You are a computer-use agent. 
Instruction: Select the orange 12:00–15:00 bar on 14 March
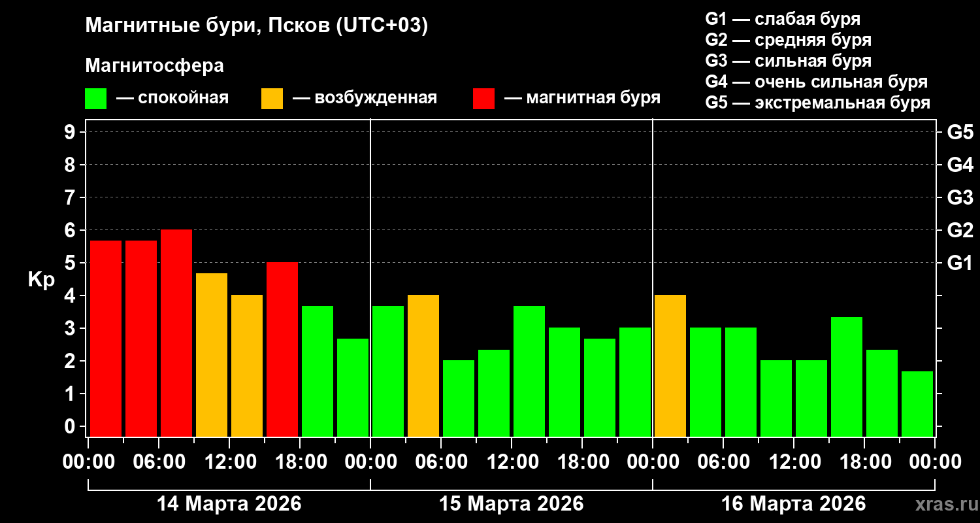click(x=247, y=366)
